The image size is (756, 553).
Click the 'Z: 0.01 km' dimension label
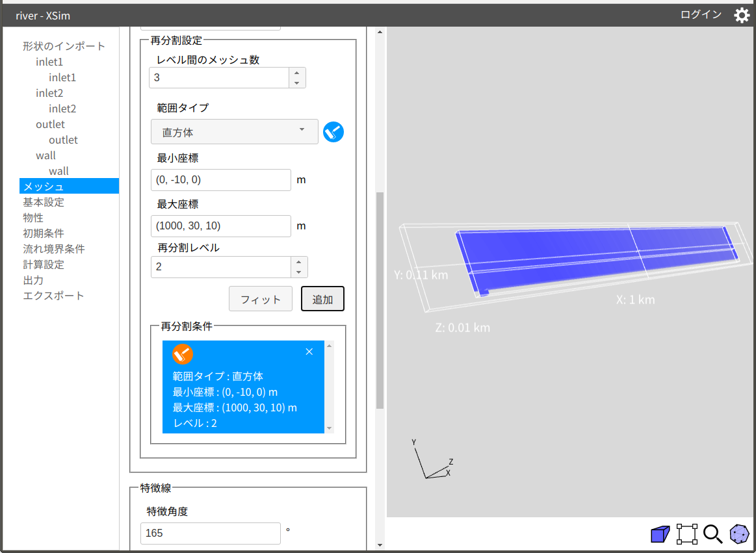point(462,328)
